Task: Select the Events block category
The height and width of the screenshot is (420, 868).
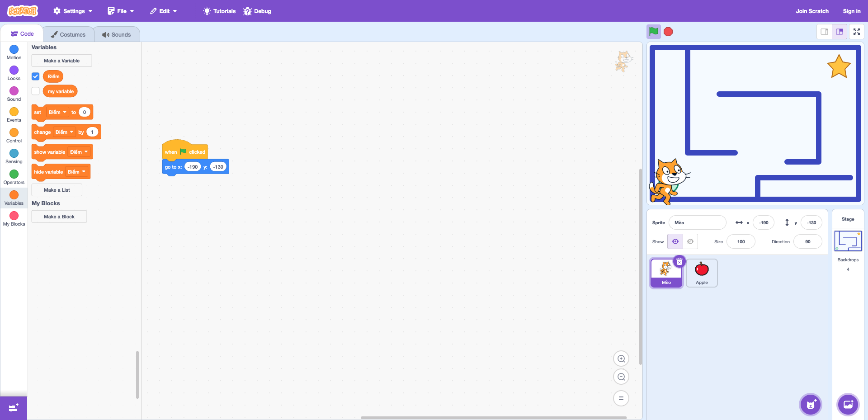Action: (x=14, y=115)
